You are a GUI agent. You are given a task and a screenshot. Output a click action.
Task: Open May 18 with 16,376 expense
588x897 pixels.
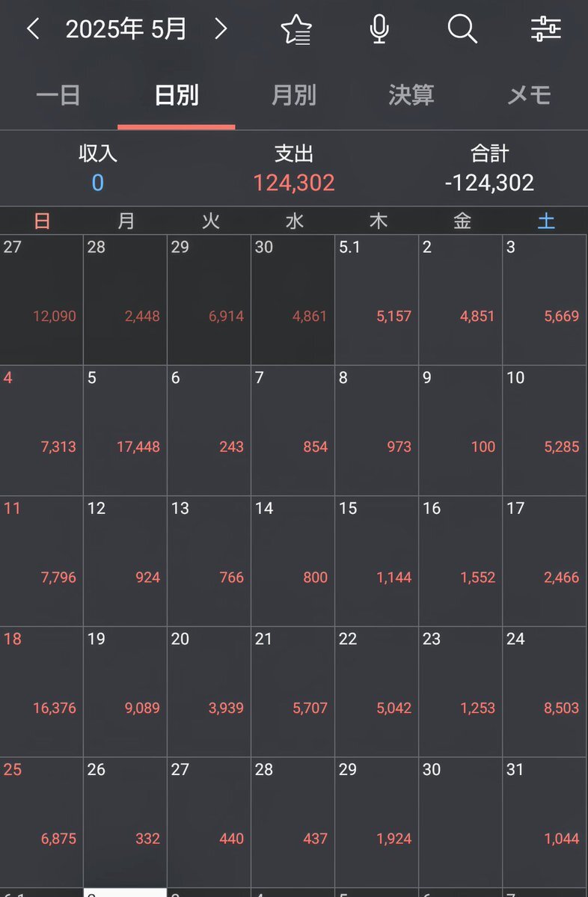[x=41, y=691]
